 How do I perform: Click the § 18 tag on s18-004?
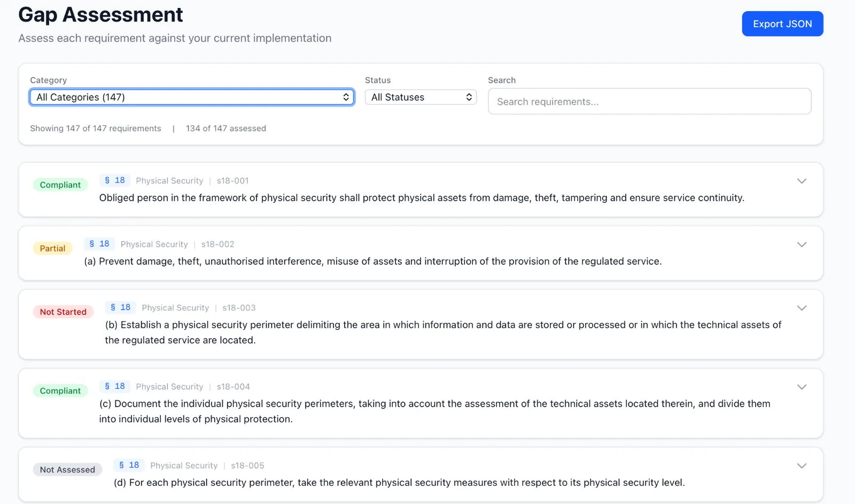coord(115,387)
